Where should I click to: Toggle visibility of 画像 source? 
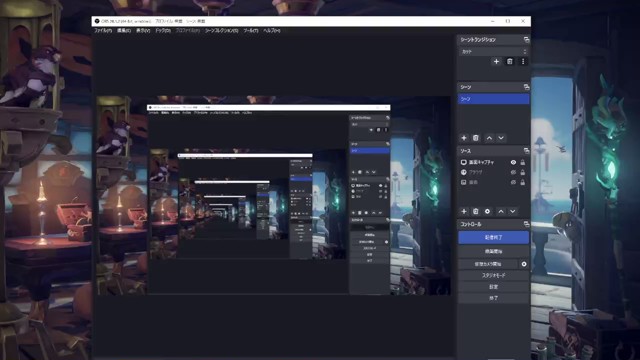tap(513, 182)
